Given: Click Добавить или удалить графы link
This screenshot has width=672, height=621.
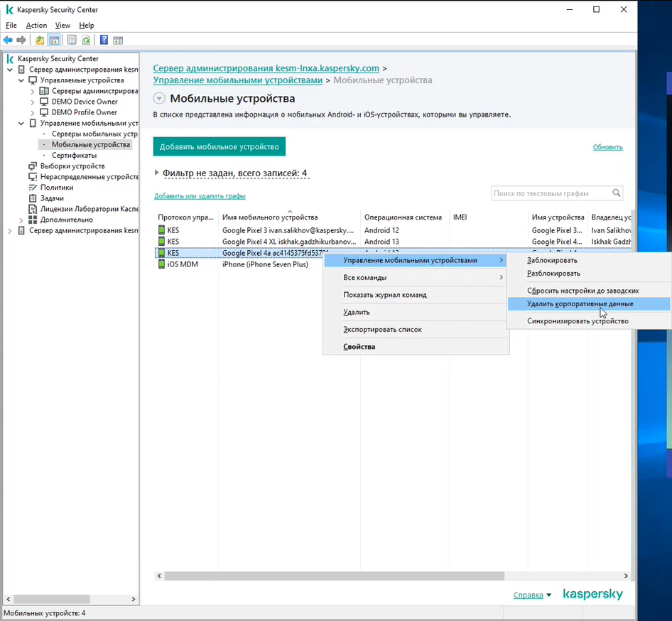Looking at the screenshot, I should pyautogui.click(x=200, y=196).
